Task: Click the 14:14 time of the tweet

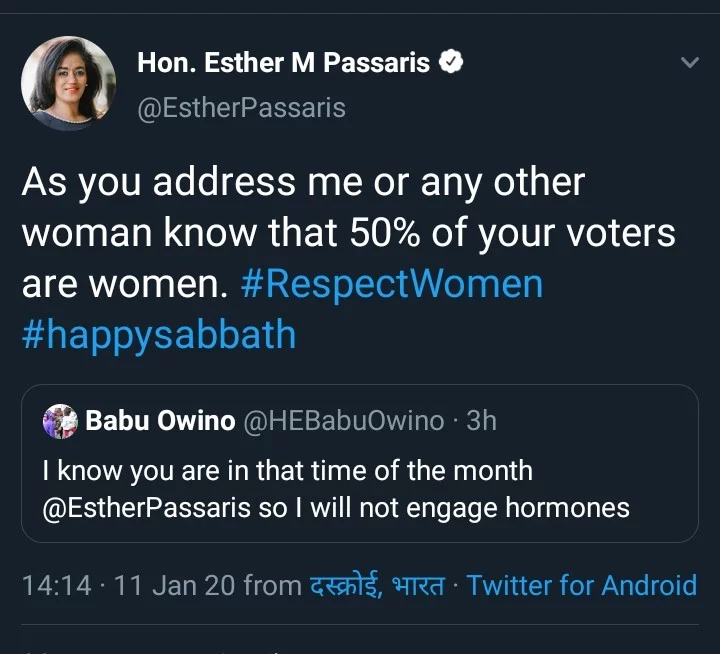Action: (x=56, y=585)
